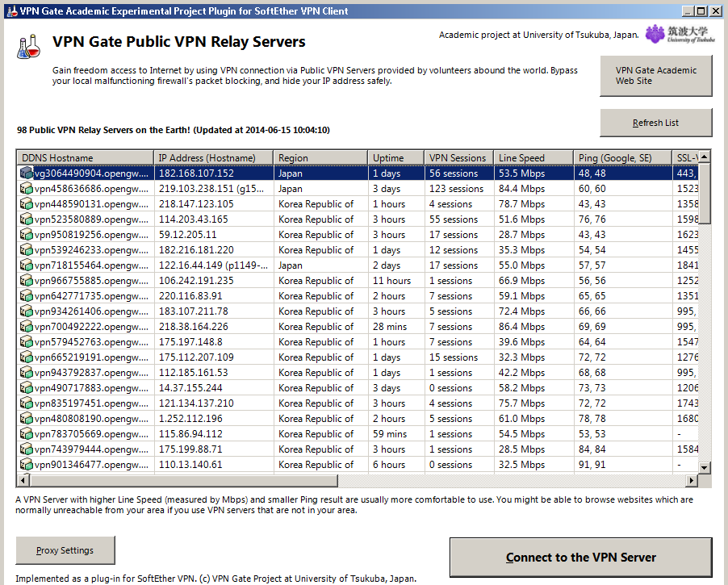Click the server icon for vpn539246233.opengw

[27, 250]
